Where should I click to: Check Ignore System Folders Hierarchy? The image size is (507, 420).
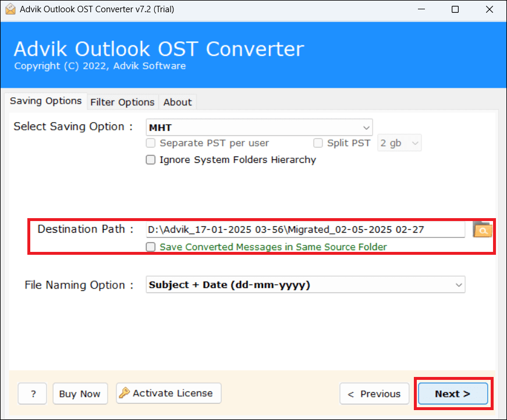[151, 159]
